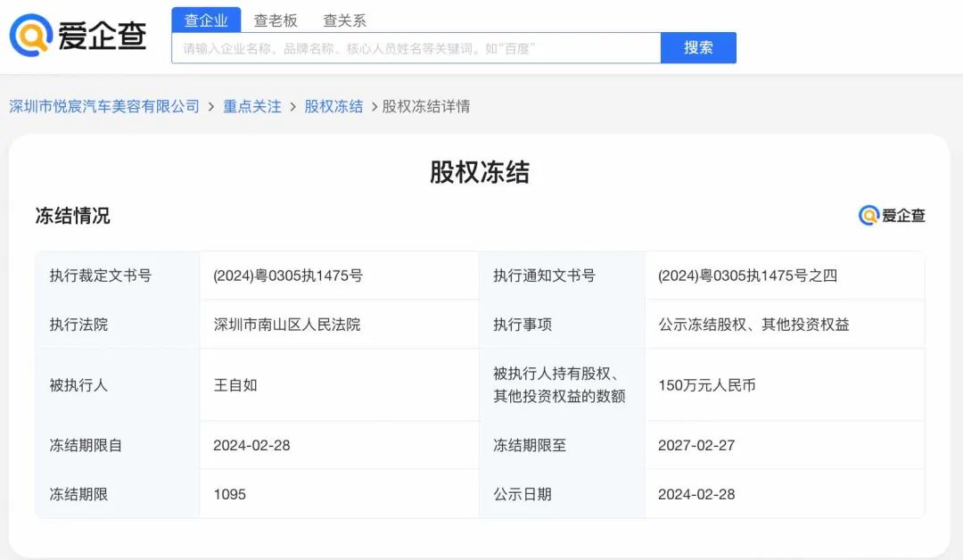Select the name 王自如
Viewport: 963px width, 560px height.
(235, 385)
